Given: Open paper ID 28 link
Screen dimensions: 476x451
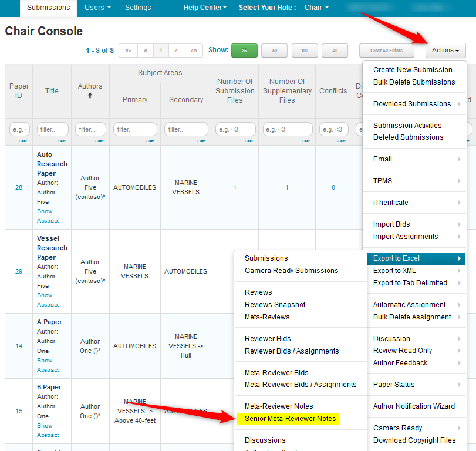Looking at the screenshot, I should pyautogui.click(x=19, y=187).
